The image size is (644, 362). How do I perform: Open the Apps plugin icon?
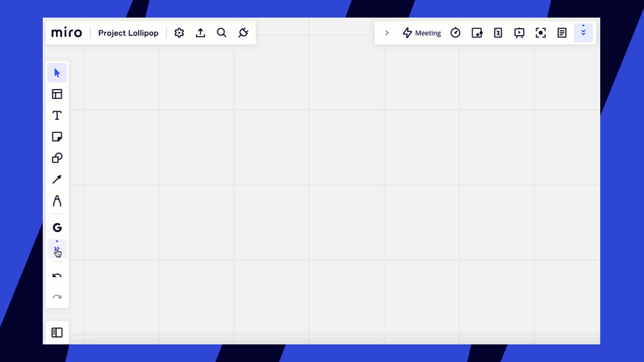click(243, 32)
